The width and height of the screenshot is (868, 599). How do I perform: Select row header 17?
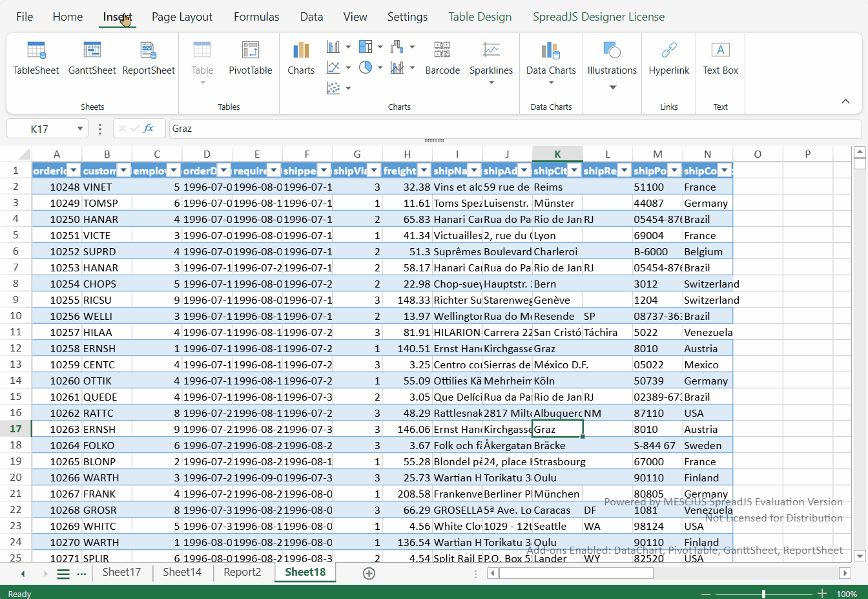point(15,429)
